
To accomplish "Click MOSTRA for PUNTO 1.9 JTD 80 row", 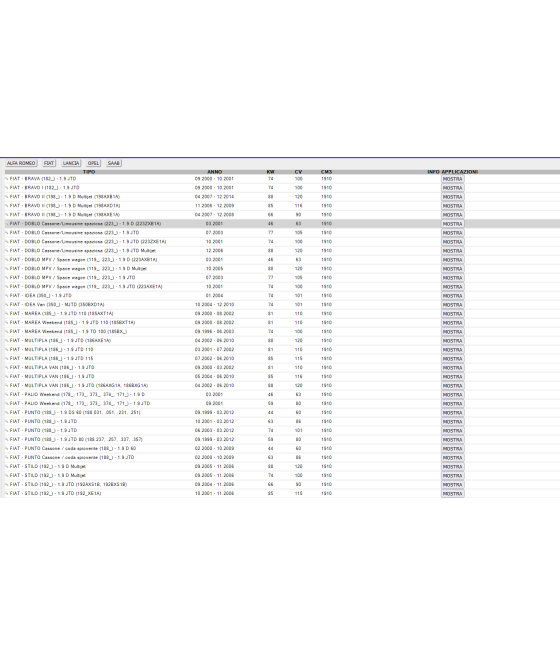I will click(453, 440).
